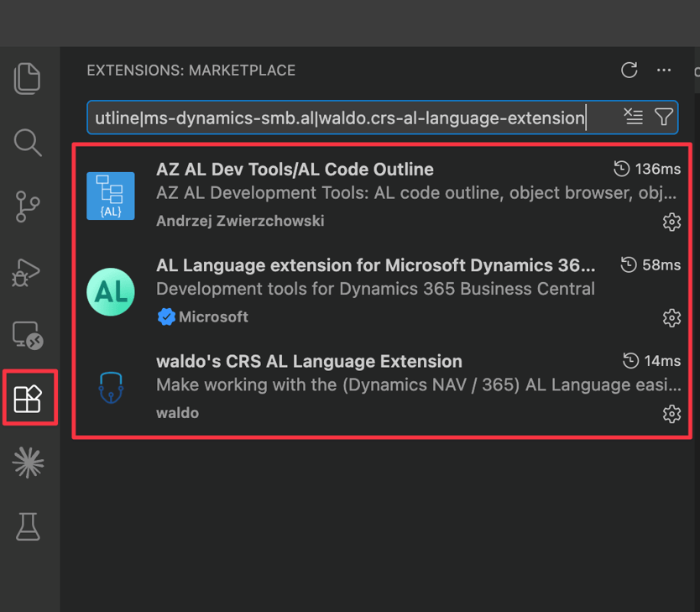Click description starting 'AZ AL Development Tools'
This screenshot has width=700, height=612.
pos(416,193)
